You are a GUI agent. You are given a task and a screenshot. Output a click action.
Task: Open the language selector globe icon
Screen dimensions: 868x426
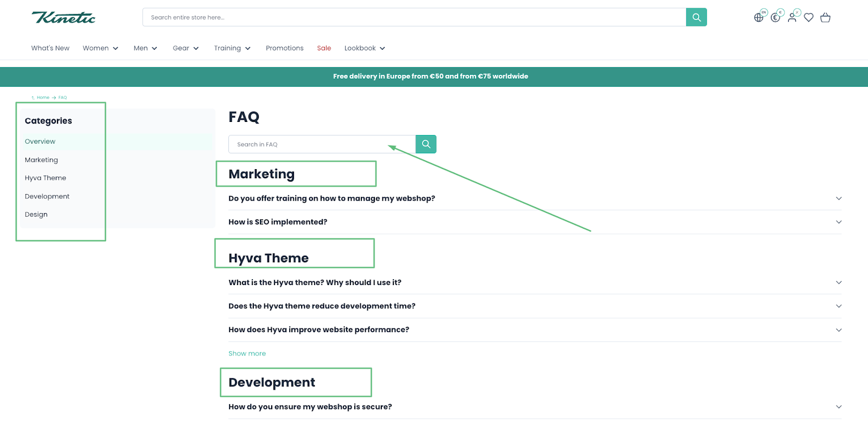(x=758, y=17)
